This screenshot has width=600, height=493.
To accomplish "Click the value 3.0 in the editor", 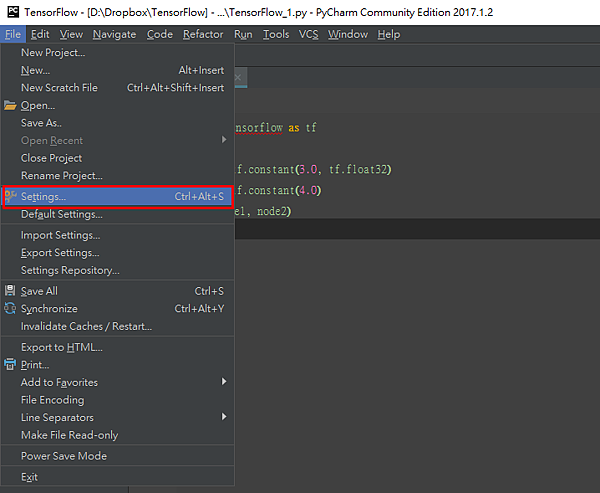I will [x=308, y=169].
